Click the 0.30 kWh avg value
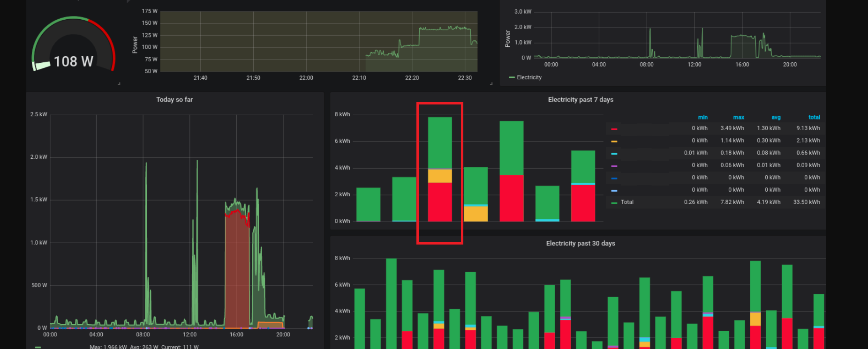This screenshot has height=349, width=868. click(x=769, y=141)
